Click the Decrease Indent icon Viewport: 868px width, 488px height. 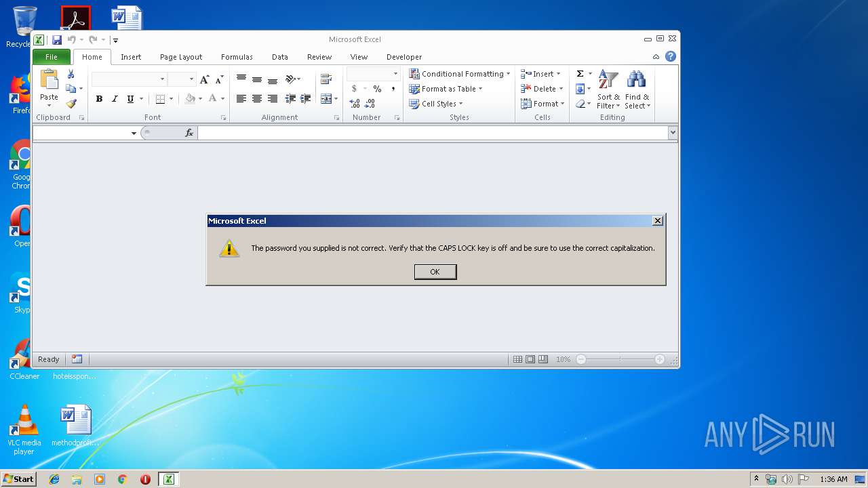pyautogui.click(x=290, y=99)
